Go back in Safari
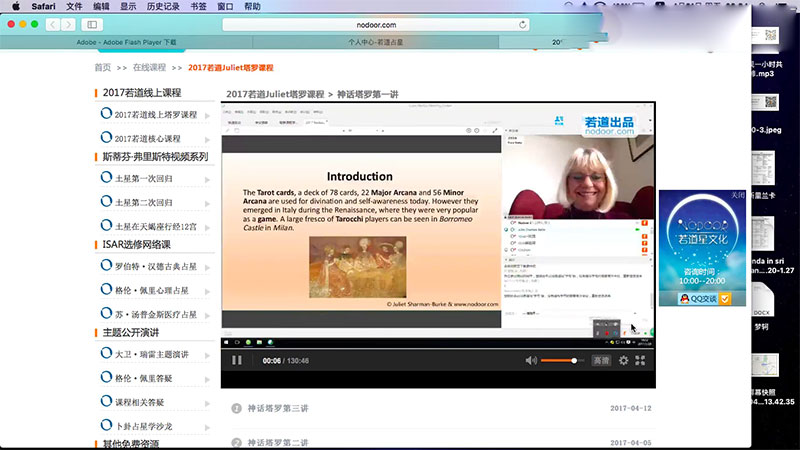Screen dimensions: 800x450 (x=53, y=24)
